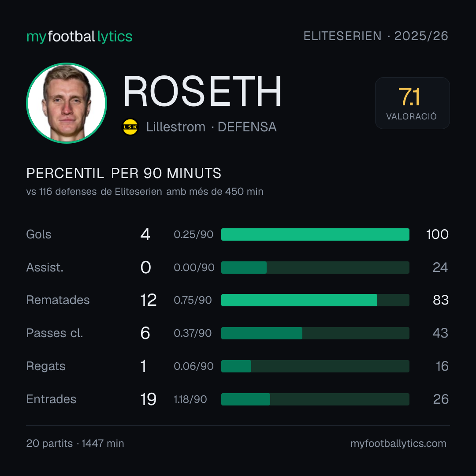Click the Entrades total of 19

[148, 399]
